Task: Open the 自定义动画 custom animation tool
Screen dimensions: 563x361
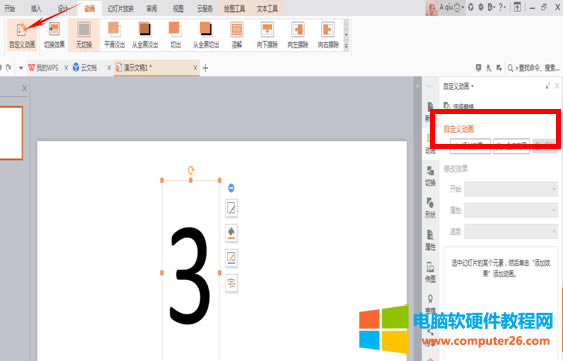Action: coord(22,35)
